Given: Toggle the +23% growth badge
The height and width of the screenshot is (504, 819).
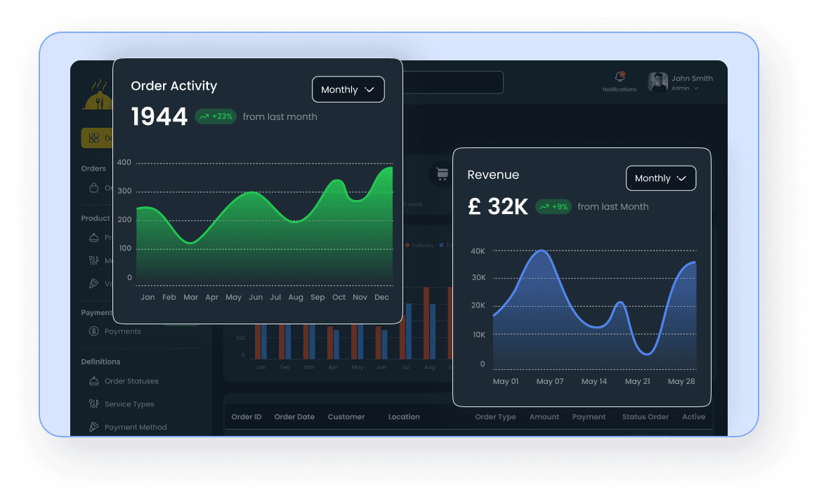Looking at the screenshot, I should coord(216,117).
